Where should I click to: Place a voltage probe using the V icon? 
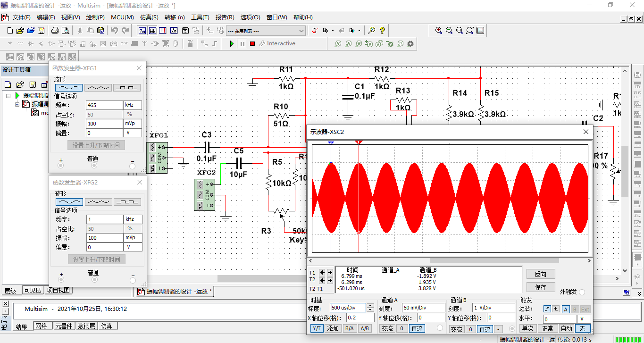tap(338, 43)
